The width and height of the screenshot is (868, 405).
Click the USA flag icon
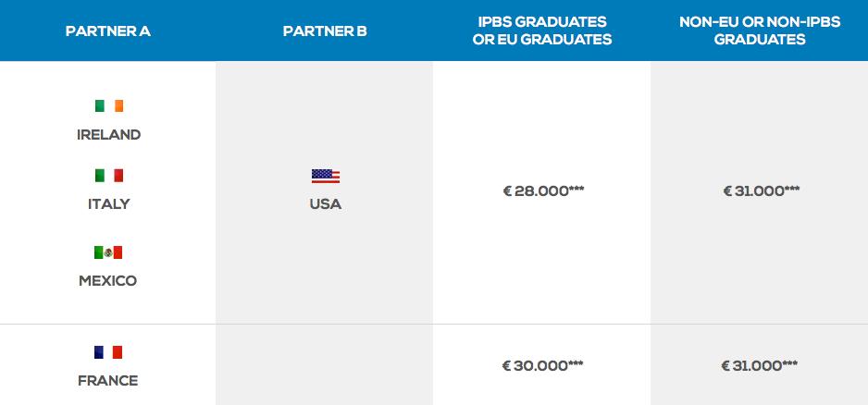(x=326, y=176)
